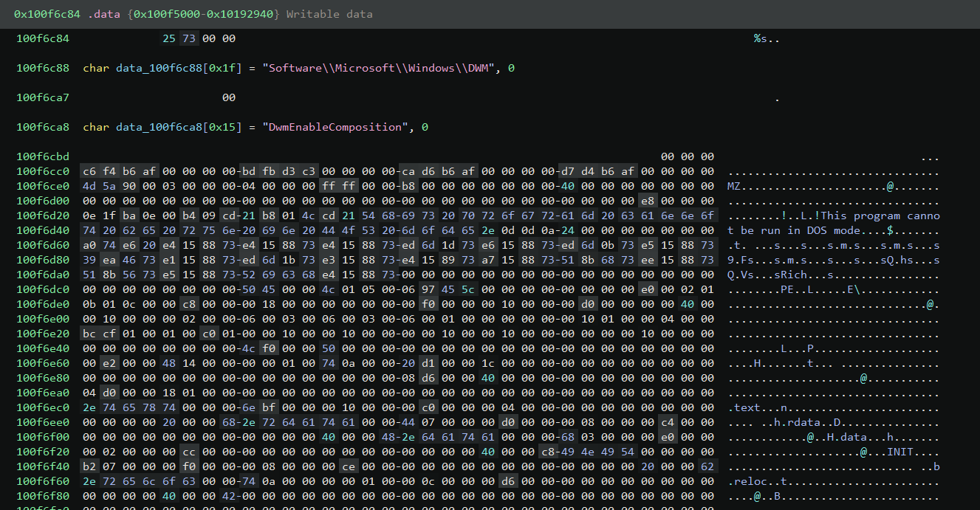Viewport: 980px width, 510px height.
Task: Click the "INIT" ASCII text
Action: click(900, 452)
